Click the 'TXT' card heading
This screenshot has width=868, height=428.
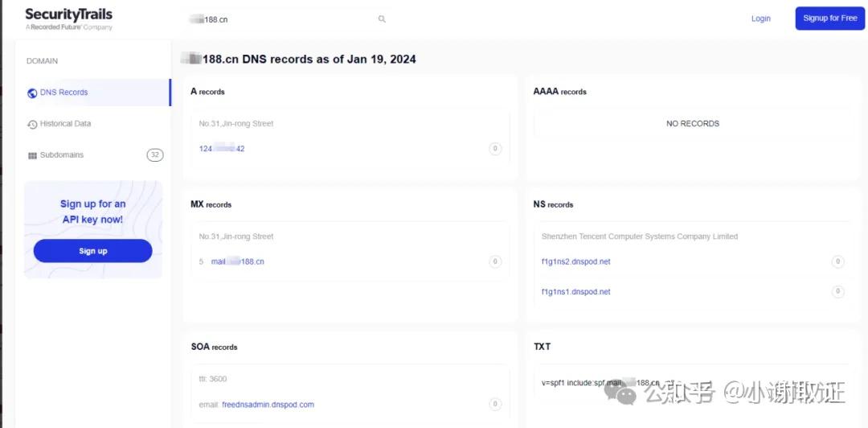[542, 347]
